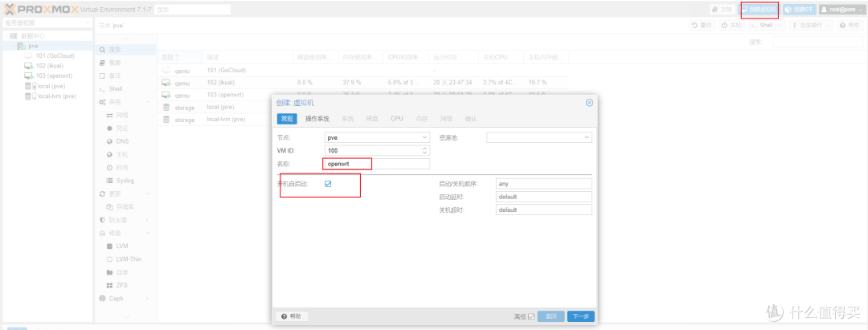Select the 常规 tab in the dialog
This screenshot has width=868, height=330.
pos(287,119)
